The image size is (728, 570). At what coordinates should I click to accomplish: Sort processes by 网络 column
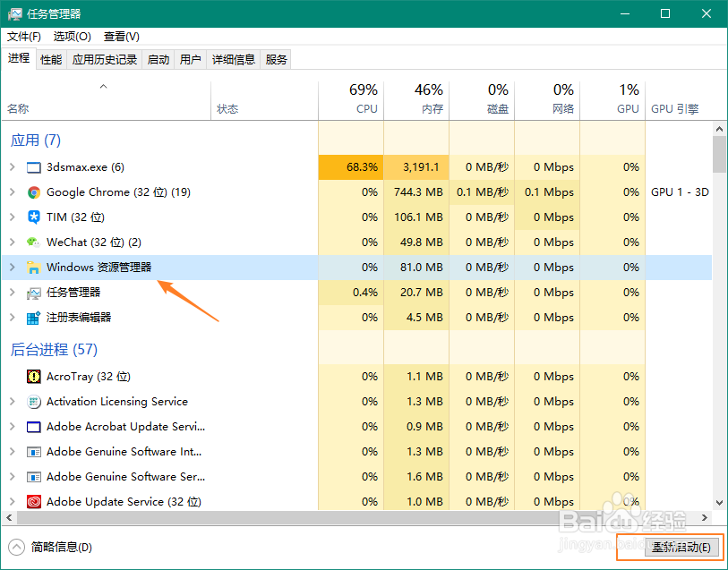(x=547, y=100)
